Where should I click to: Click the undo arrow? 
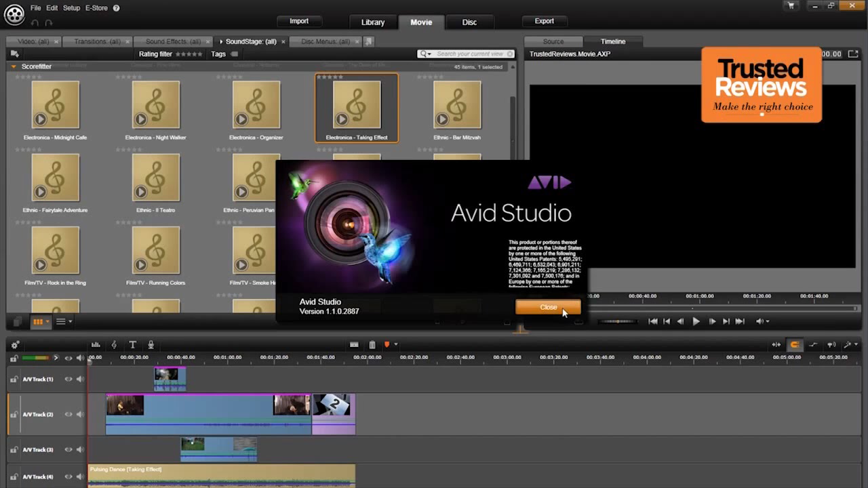pyautogui.click(x=34, y=23)
